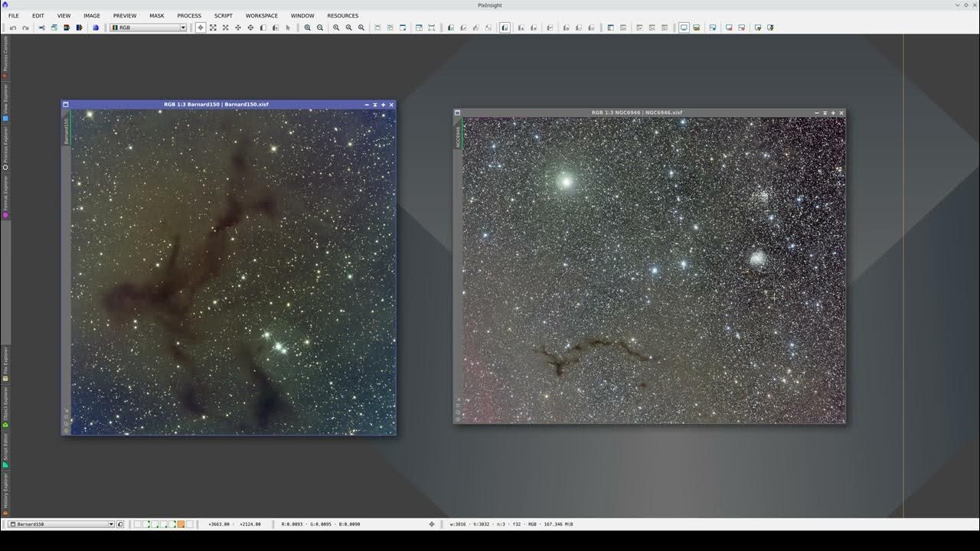
Task: Click the blue New Instance icon
Action: point(96,28)
